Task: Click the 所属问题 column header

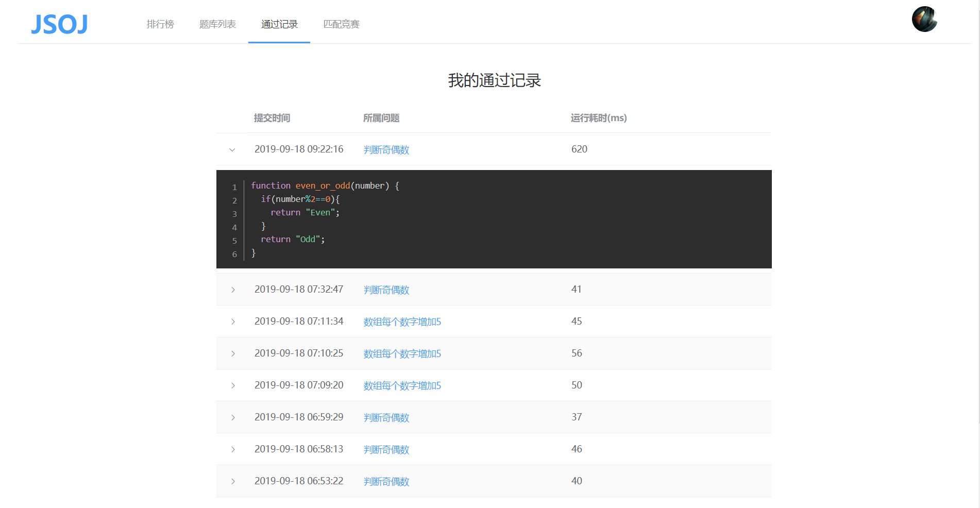Action: click(381, 118)
